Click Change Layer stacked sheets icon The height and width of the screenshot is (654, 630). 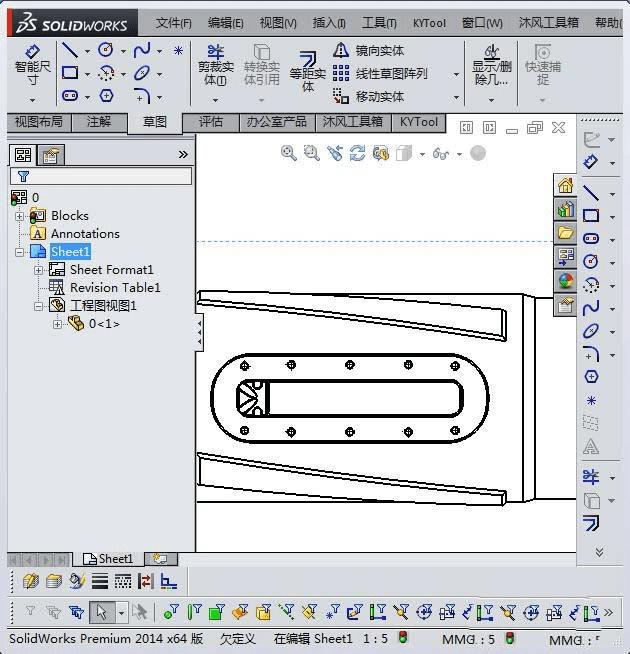coord(53,581)
